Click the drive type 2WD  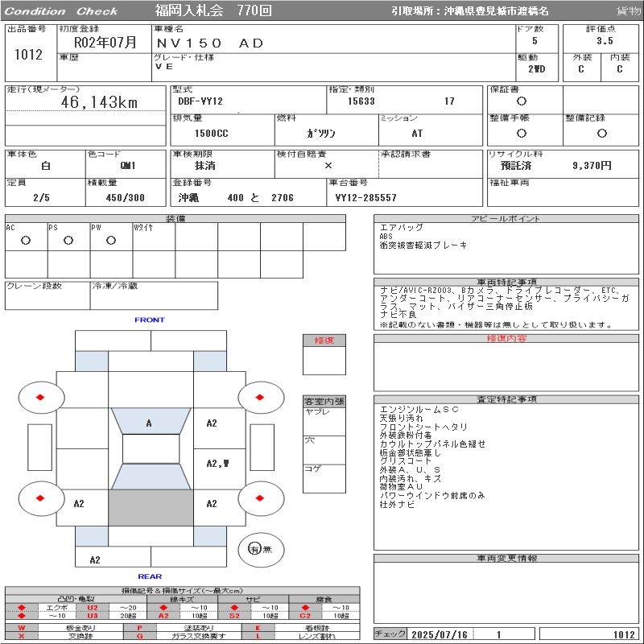[x=536, y=69]
